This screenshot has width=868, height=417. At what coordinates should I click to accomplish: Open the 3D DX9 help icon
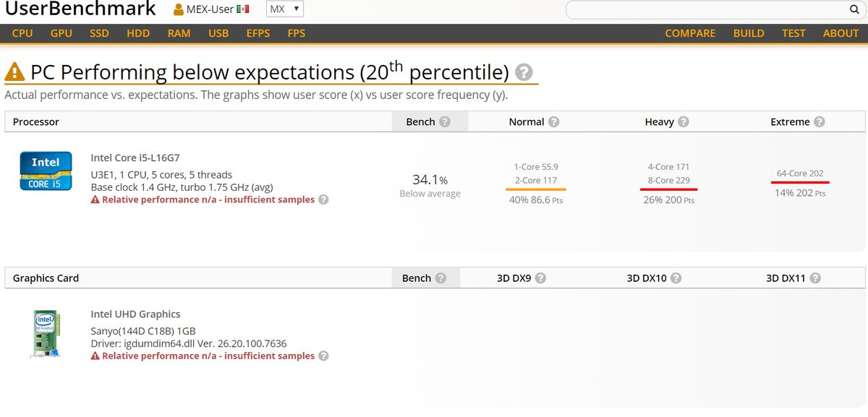(x=540, y=278)
